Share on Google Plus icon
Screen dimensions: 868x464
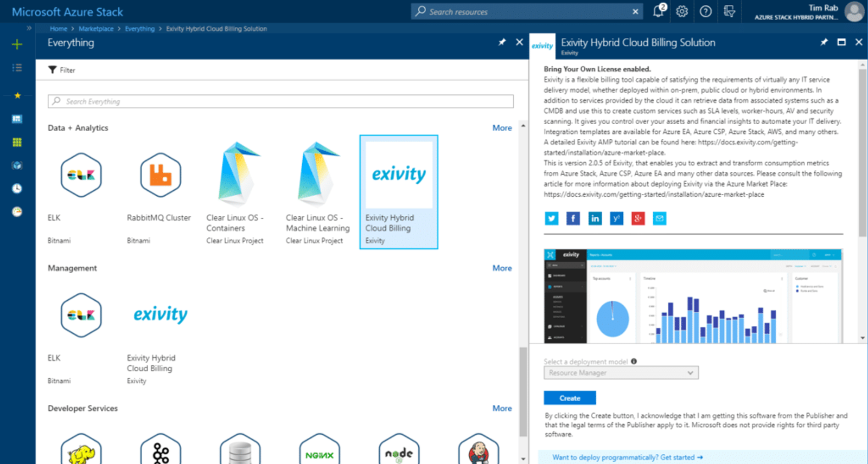click(638, 218)
